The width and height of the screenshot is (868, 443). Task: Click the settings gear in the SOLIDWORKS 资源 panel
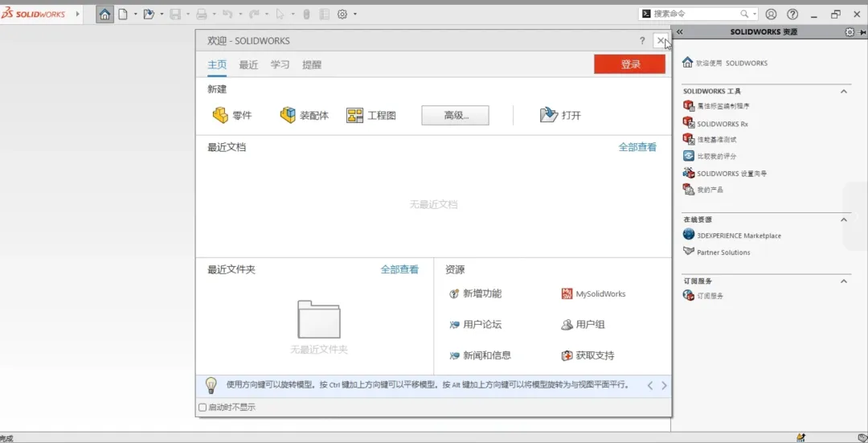tap(850, 32)
